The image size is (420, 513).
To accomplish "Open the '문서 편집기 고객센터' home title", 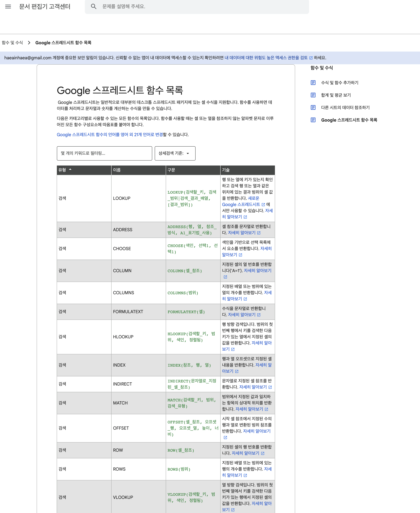I will click(x=45, y=7).
